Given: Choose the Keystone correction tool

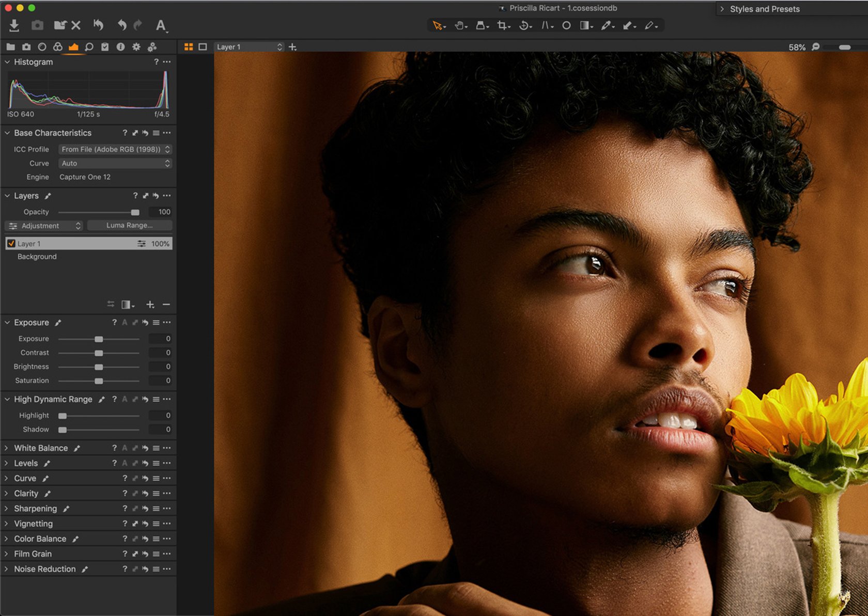Looking at the screenshot, I should tap(546, 25).
